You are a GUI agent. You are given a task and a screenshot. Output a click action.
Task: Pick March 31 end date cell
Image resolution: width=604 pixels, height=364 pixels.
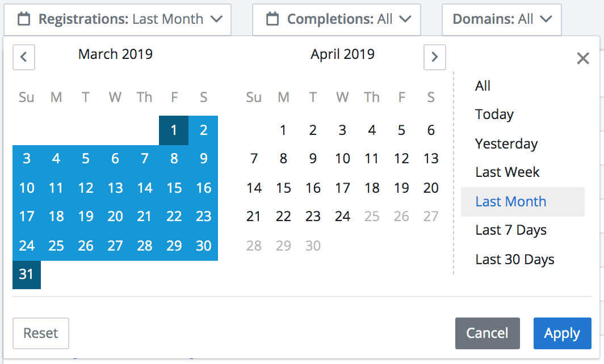pos(27,274)
